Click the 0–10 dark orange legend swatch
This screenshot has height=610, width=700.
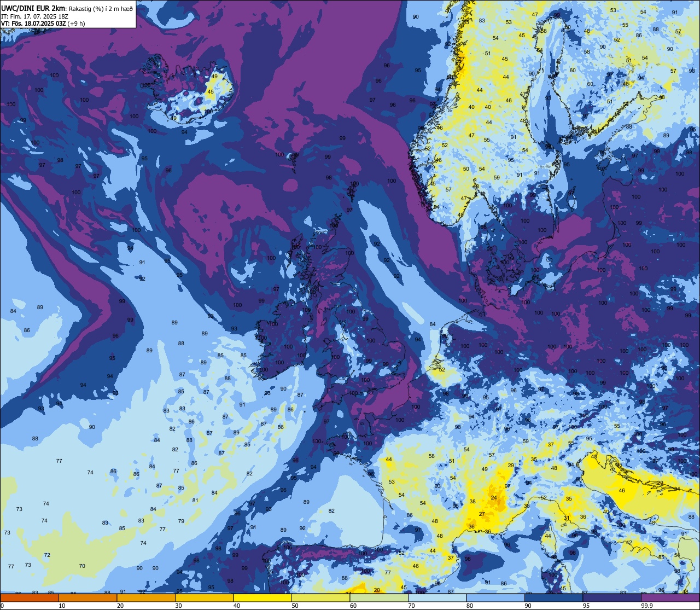pos(30,597)
